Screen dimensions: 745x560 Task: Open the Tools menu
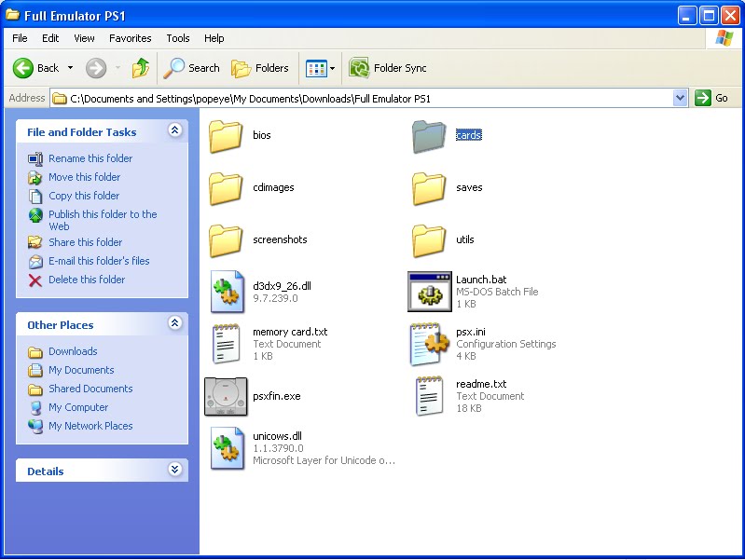178,38
